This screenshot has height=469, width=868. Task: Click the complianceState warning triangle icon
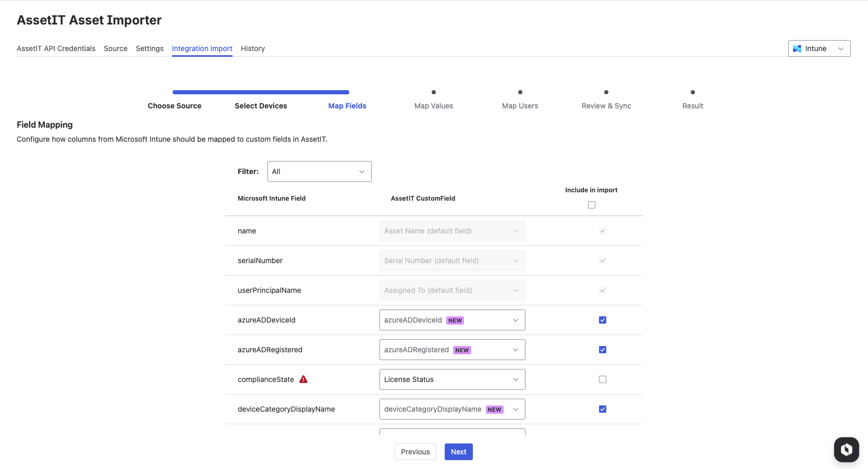(303, 379)
